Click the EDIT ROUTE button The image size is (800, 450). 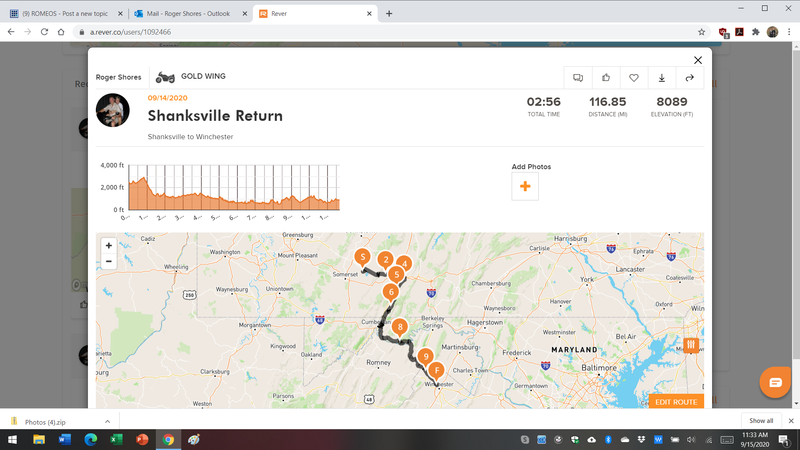tap(676, 402)
